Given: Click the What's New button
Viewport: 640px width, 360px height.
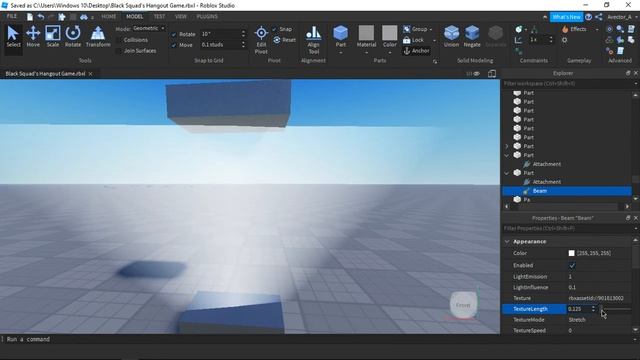Looking at the screenshot, I should pos(566,17).
